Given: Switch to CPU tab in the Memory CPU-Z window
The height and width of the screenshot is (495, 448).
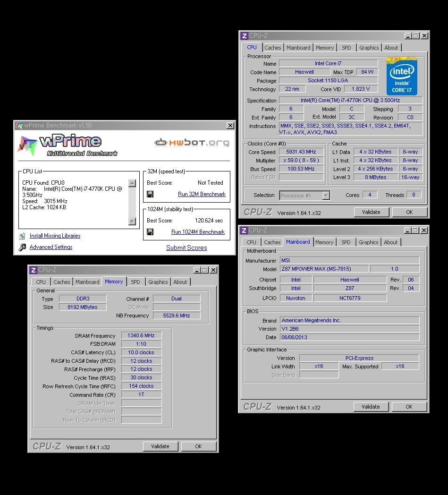Looking at the screenshot, I should (x=41, y=282).
